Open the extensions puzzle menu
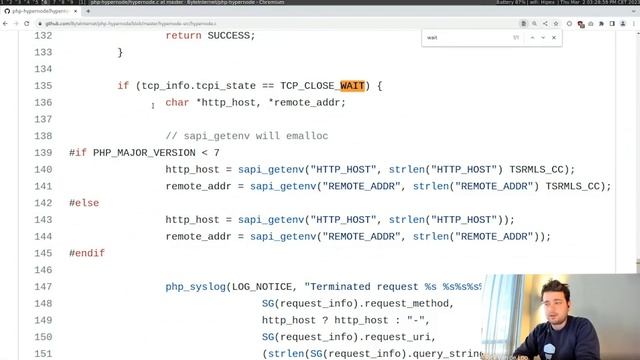The height and width of the screenshot is (360, 640). tap(601, 24)
